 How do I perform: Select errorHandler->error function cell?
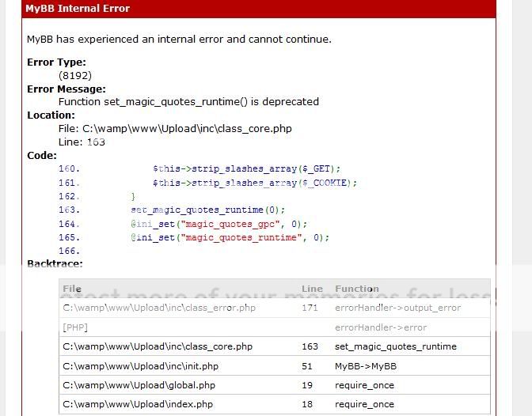381,327
